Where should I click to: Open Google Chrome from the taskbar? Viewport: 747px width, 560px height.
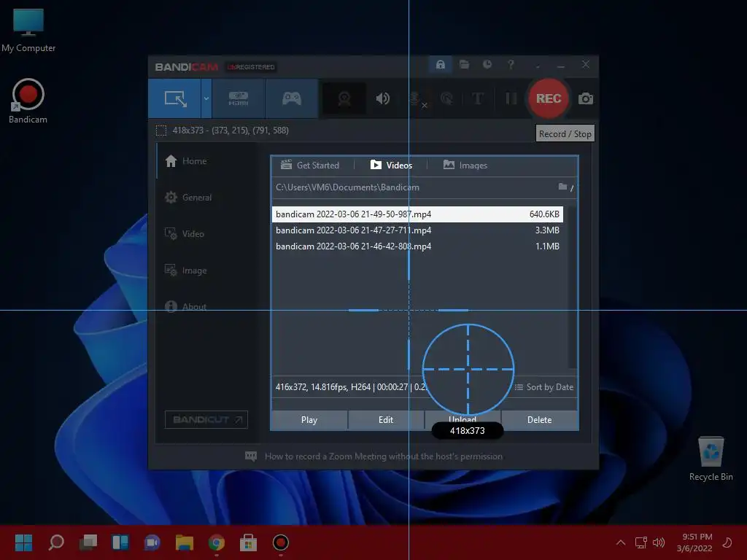tap(216, 542)
